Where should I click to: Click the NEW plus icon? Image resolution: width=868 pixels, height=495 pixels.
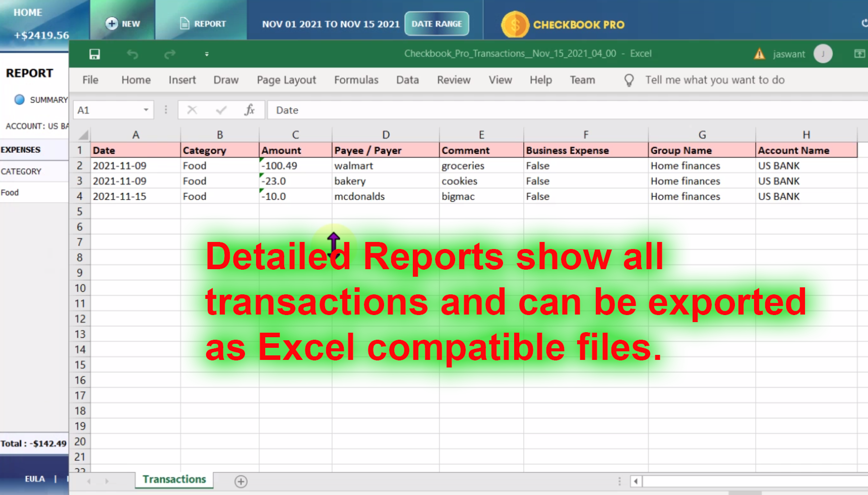click(112, 23)
